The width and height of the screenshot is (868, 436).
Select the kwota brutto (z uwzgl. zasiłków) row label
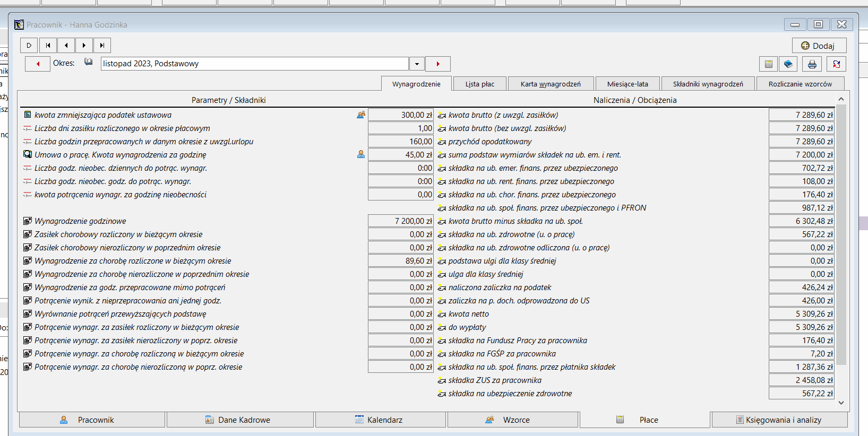pos(503,115)
